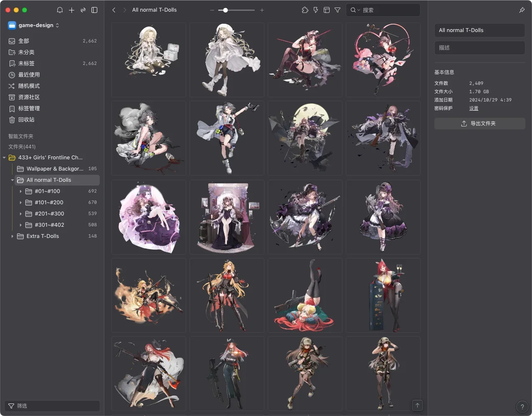This screenshot has height=416, width=532.
Task: Click the 筛选 folder filter field
Action: pyautogui.click(x=52, y=406)
